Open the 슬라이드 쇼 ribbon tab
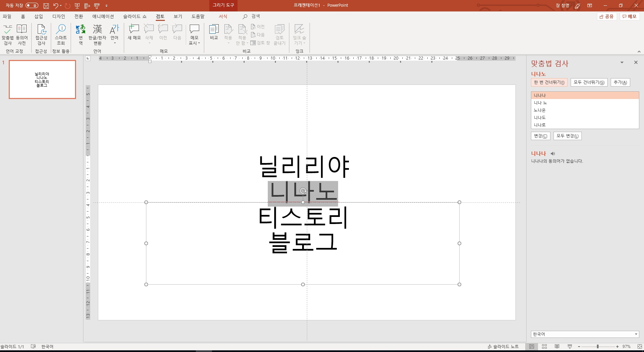Viewport: 644px width, 352px height. 135,17
